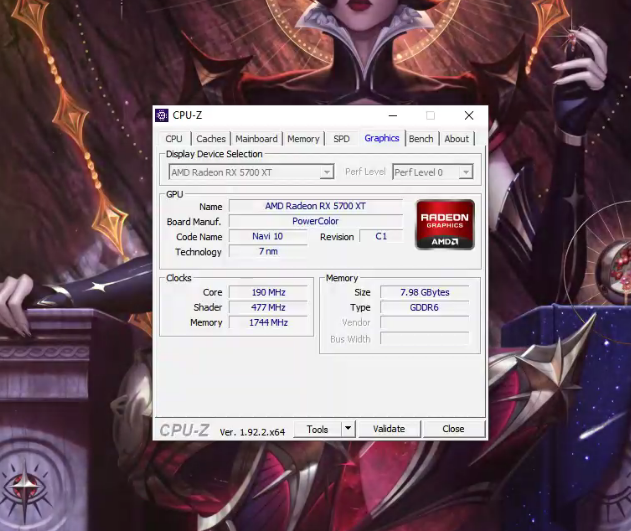Click the 7.98 GBytes memory size value
The image size is (631, 531).
click(x=425, y=292)
